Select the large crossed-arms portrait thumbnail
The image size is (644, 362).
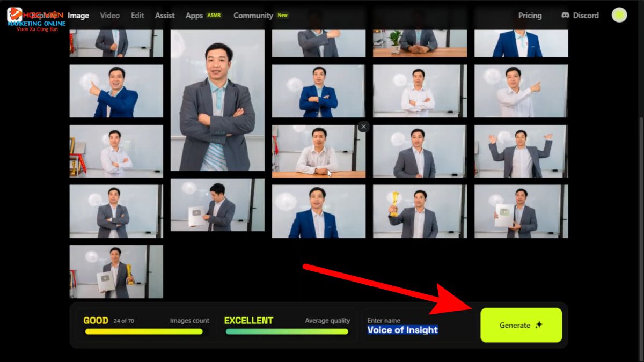[217, 100]
